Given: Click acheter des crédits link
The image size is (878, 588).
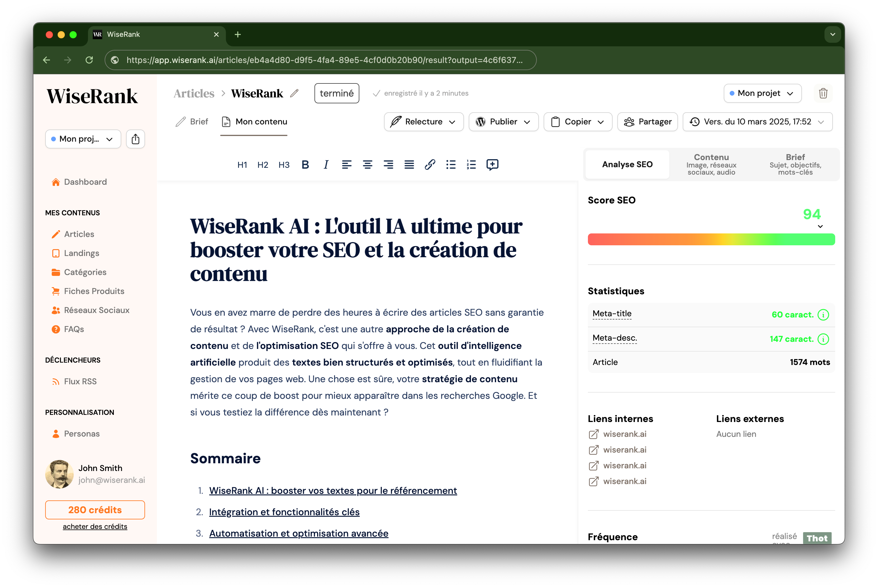Looking at the screenshot, I should (x=95, y=526).
